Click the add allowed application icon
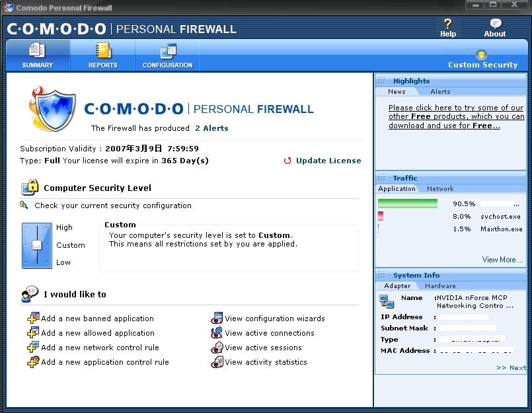The image size is (532, 413). point(33,332)
